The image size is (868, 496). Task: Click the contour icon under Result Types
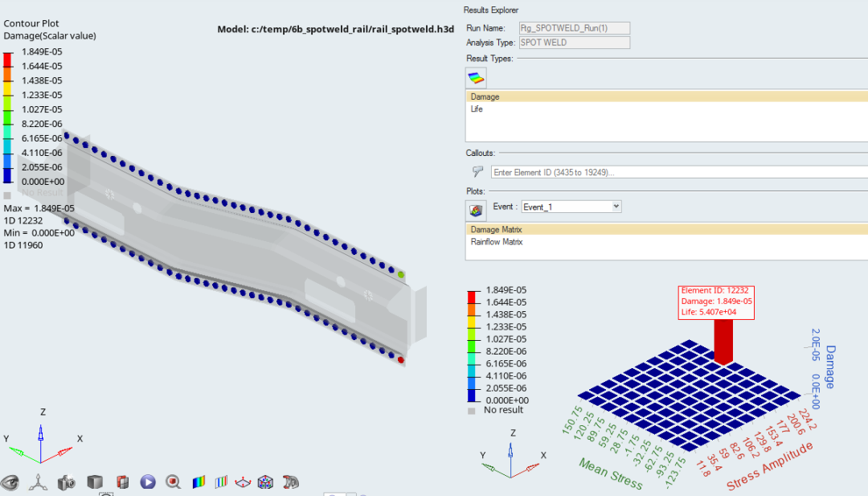[477, 78]
